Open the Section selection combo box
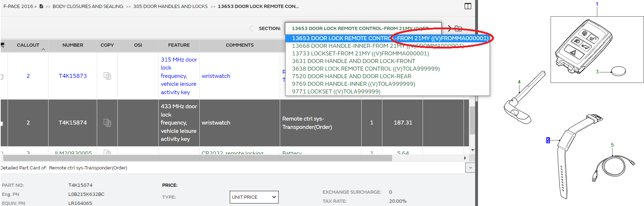This screenshot has width=644, height=206. (363, 28)
